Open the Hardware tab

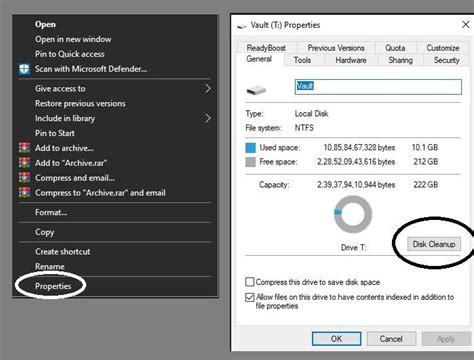[351, 60]
